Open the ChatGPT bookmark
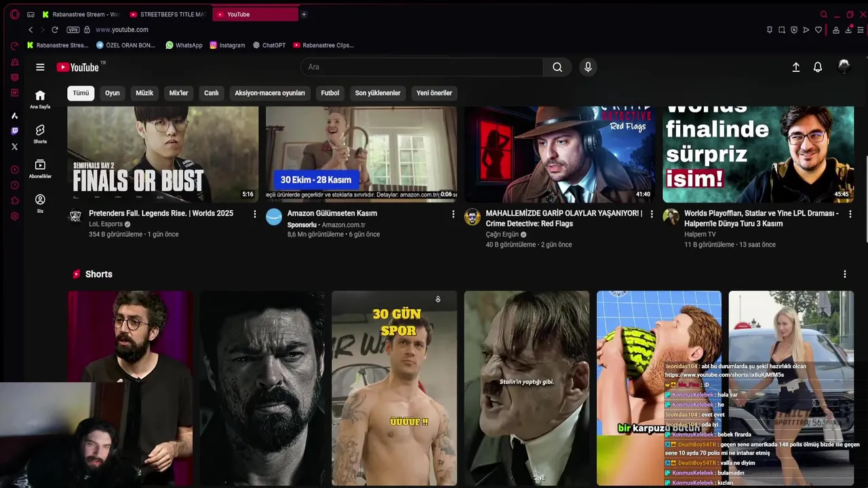The height and width of the screenshot is (488, 868). 269,45
